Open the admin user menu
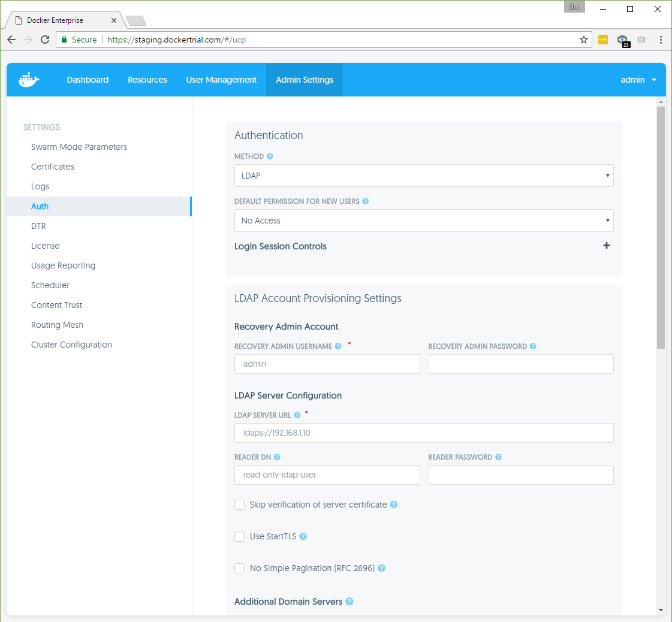 [x=638, y=80]
